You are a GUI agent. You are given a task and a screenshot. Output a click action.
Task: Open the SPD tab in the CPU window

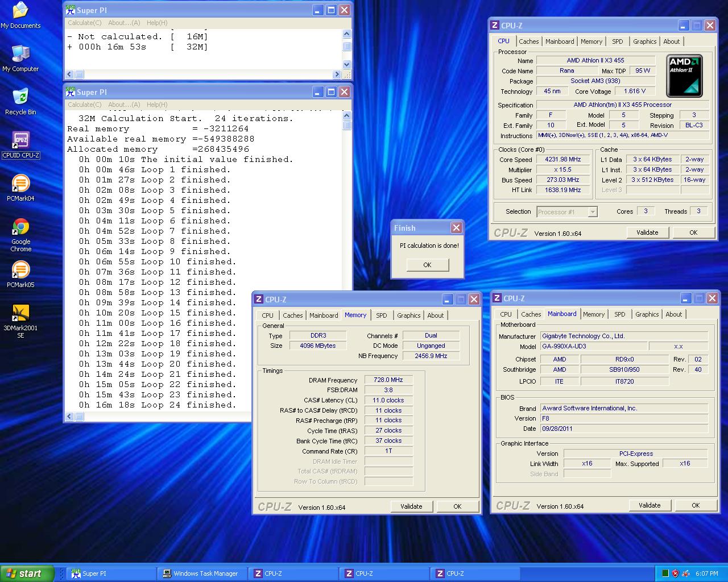618,41
